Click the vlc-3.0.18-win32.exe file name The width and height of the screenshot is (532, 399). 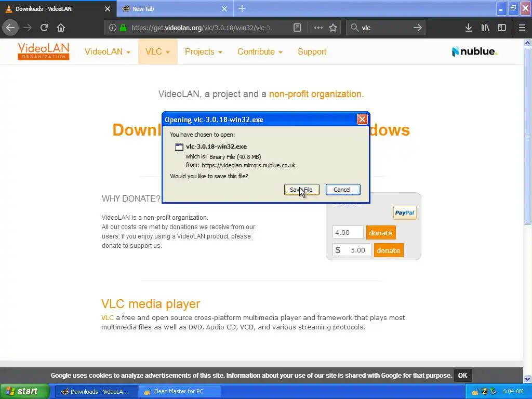click(x=216, y=147)
